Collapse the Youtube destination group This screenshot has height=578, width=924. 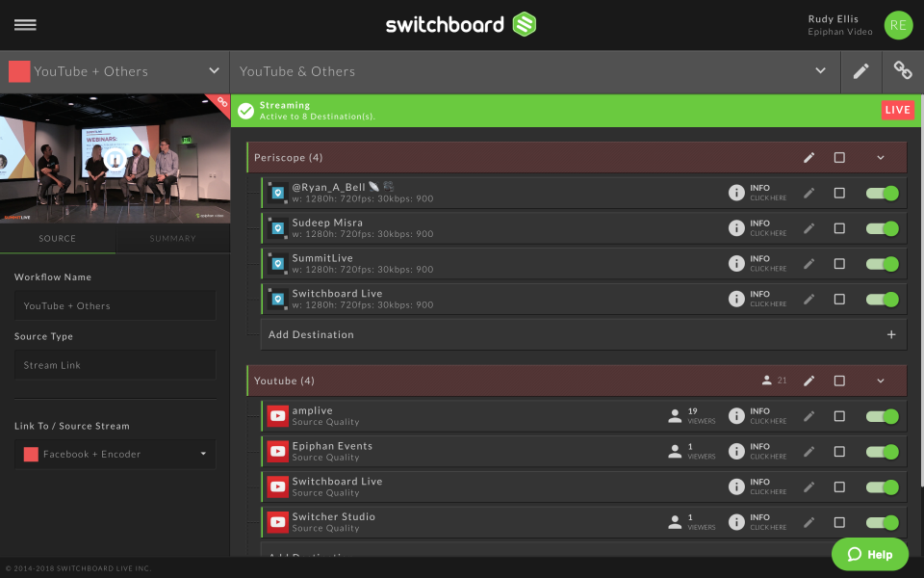[879, 381]
